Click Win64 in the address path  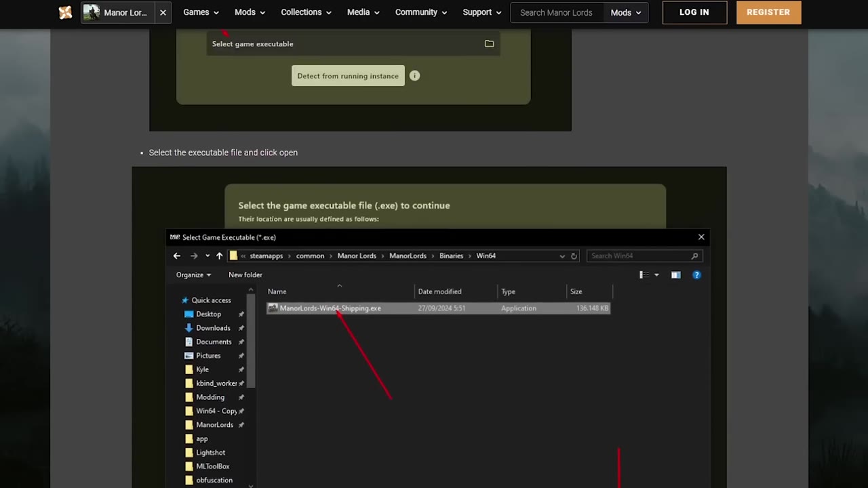(486, 256)
